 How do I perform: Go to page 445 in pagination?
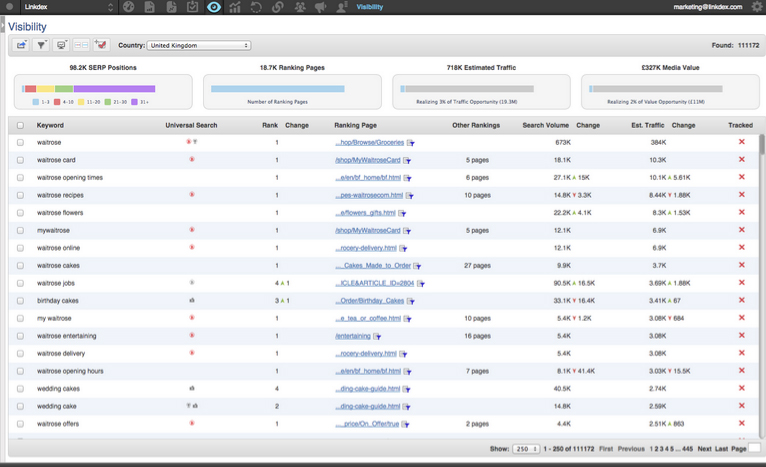pyautogui.click(x=687, y=449)
